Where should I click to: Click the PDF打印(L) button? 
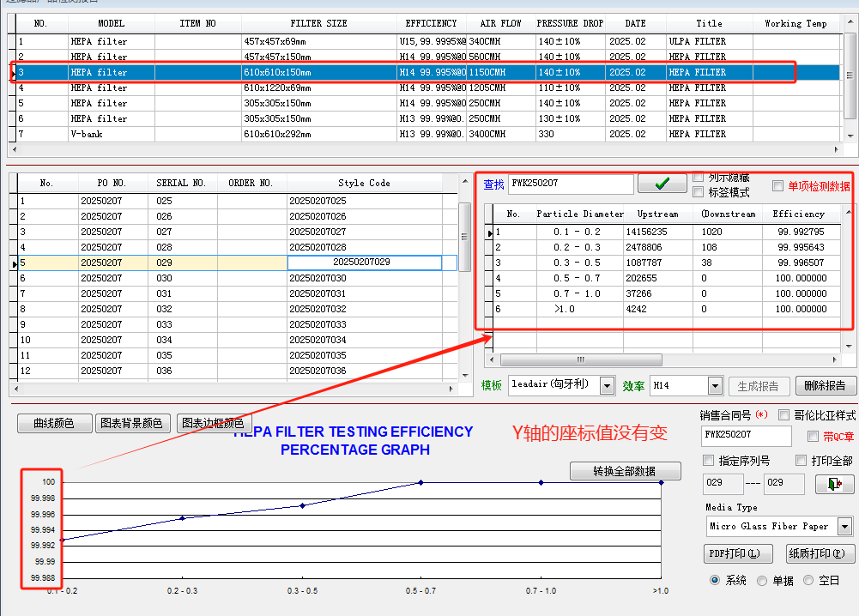pyautogui.click(x=737, y=553)
